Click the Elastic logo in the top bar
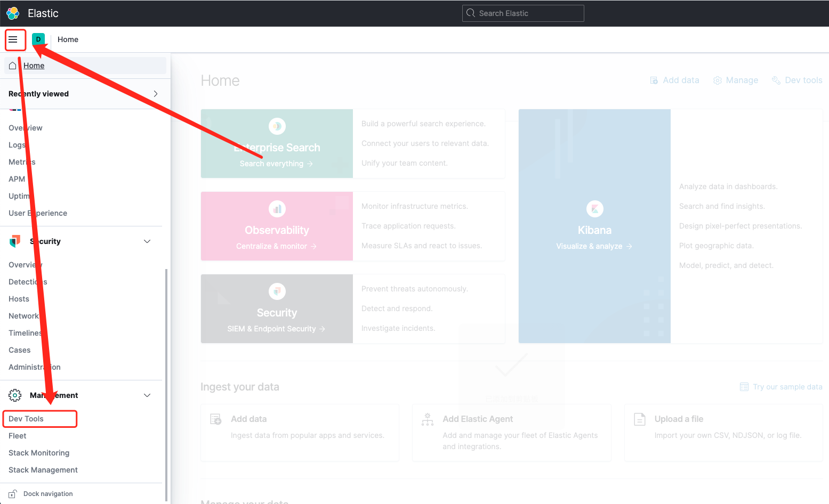Image resolution: width=829 pixels, height=504 pixels. click(12, 13)
